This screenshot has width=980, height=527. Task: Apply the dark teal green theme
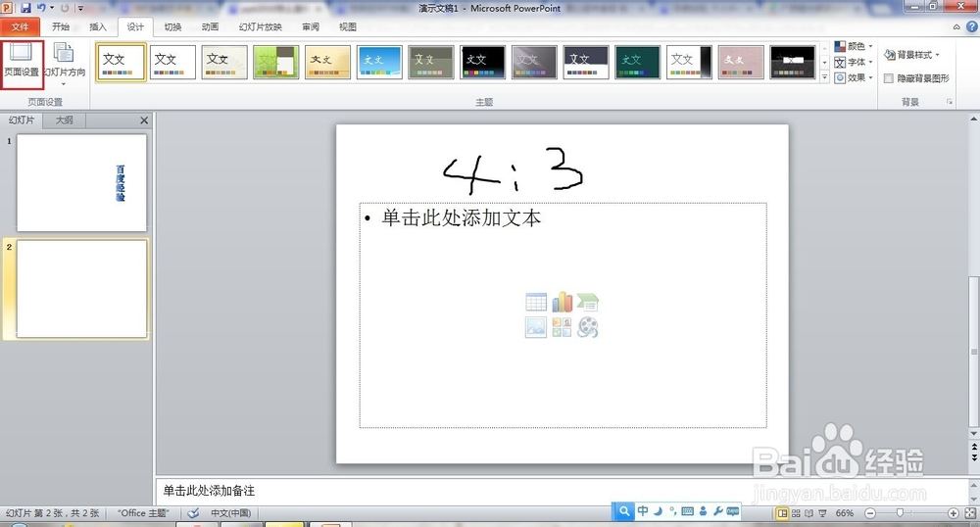pyautogui.click(x=638, y=62)
